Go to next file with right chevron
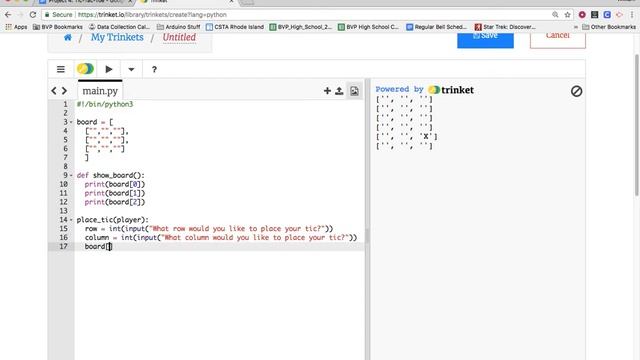Image resolution: width=640 pixels, height=360 pixels. pos(64,91)
